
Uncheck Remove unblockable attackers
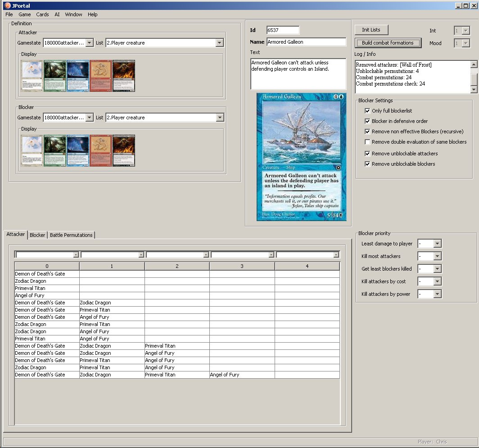click(x=367, y=154)
